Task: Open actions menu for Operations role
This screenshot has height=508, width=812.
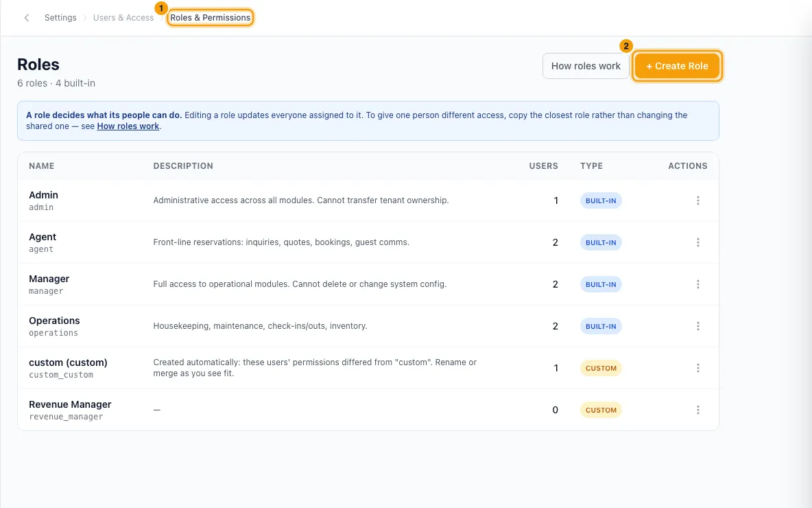Action: click(697, 326)
